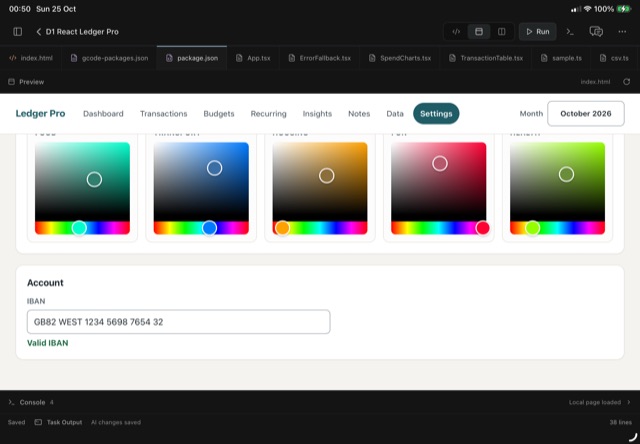
Task: Click the orange saturation picker area
Action: click(320, 182)
